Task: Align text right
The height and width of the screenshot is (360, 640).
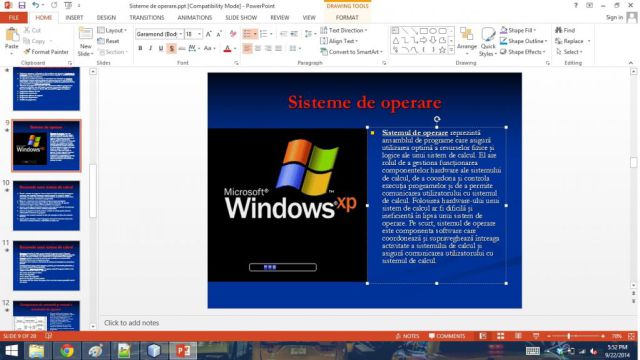Action: pos(268,48)
